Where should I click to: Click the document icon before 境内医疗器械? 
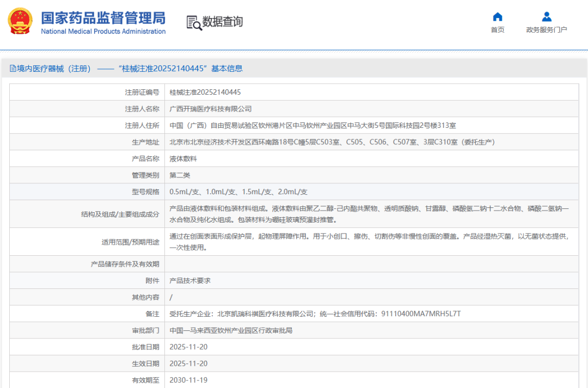[x=13, y=68]
